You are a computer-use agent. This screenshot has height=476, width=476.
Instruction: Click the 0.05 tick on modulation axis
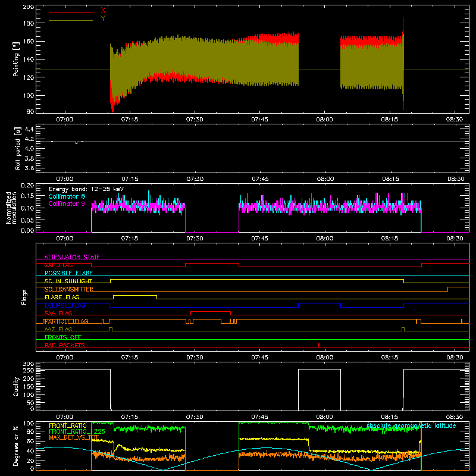tap(27, 220)
